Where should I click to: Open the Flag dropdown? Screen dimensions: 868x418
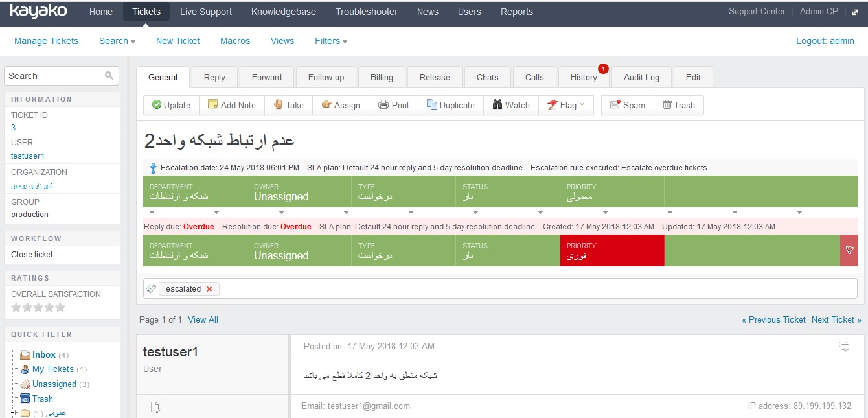(x=565, y=105)
